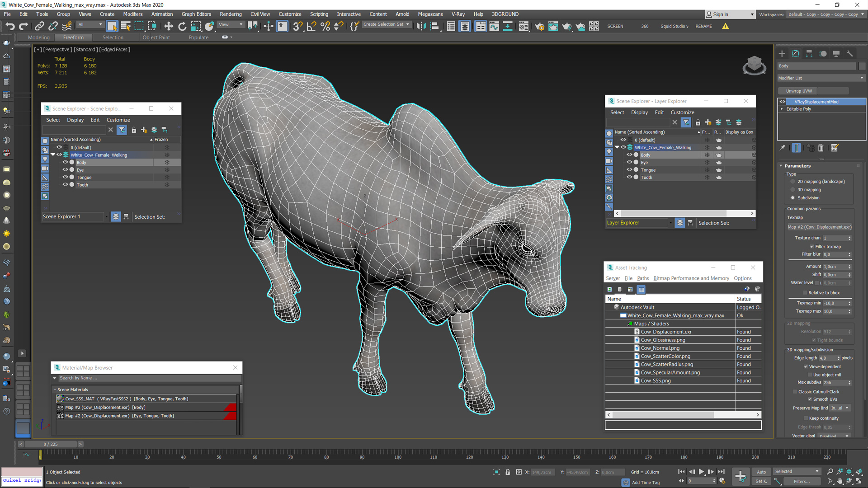This screenshot has height=488, width=868.
Task: Uncheck the Filter texmap checkbox
Action: [x=812, y=247]
